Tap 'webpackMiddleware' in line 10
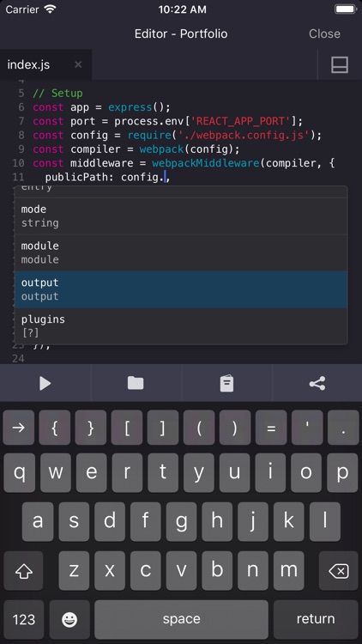 tap(206, 163)
